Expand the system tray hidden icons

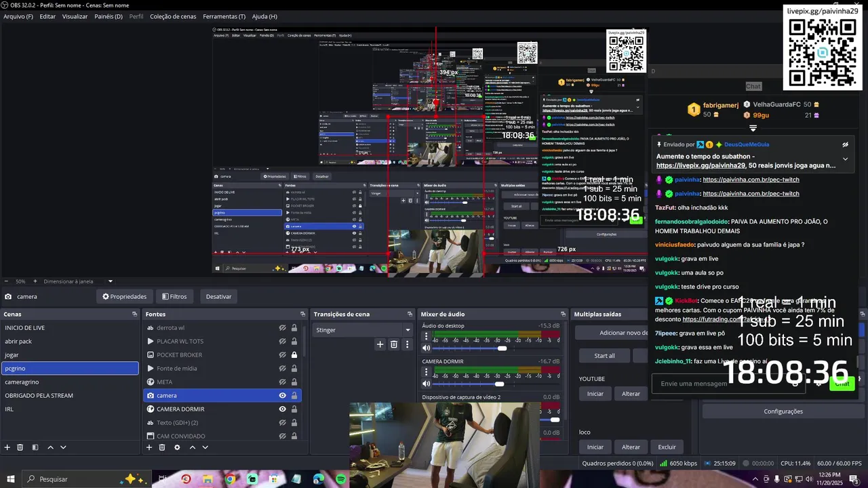[755, 479]
